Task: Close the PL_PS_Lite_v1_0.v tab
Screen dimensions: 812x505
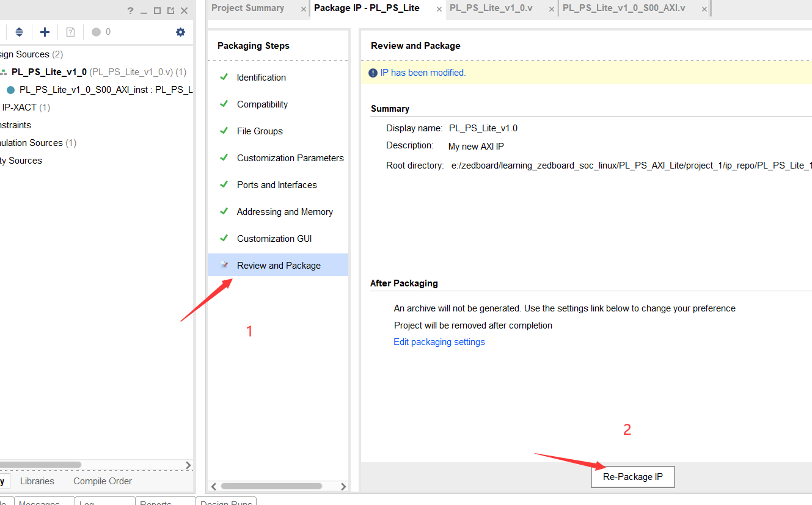Action: (x=552, y=9)
